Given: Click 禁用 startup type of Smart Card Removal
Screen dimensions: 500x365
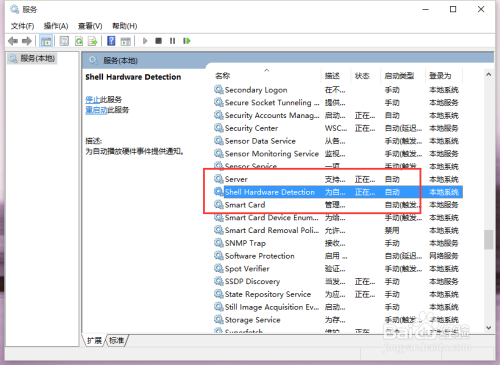Looking at the screenshot, I should (392, 230).
